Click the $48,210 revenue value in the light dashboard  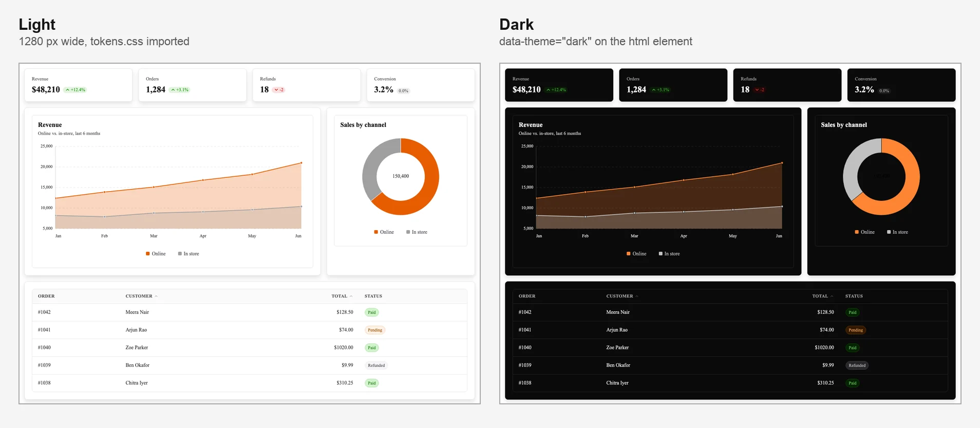(46, 90)
